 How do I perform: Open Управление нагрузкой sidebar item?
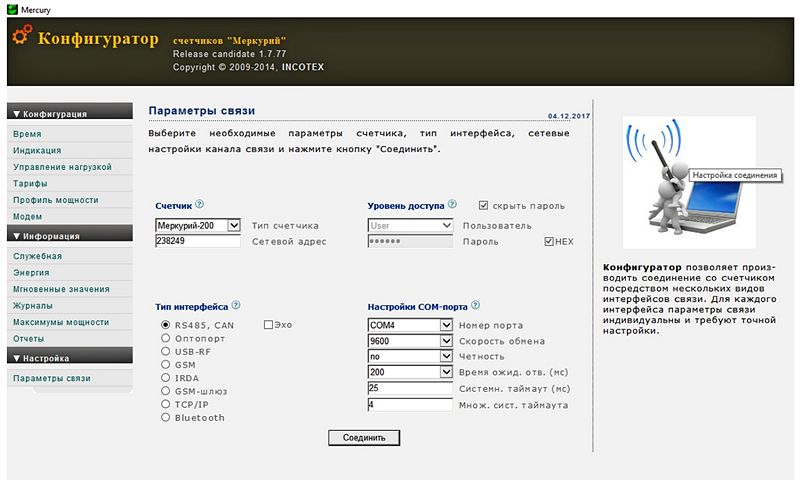(70, 167)
